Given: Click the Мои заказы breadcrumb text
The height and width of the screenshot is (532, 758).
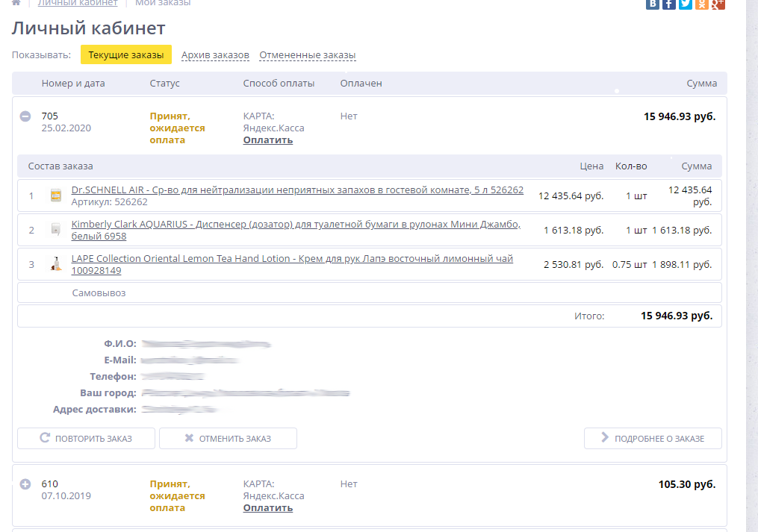Looking at the screenshot, I should click(163, 3).
